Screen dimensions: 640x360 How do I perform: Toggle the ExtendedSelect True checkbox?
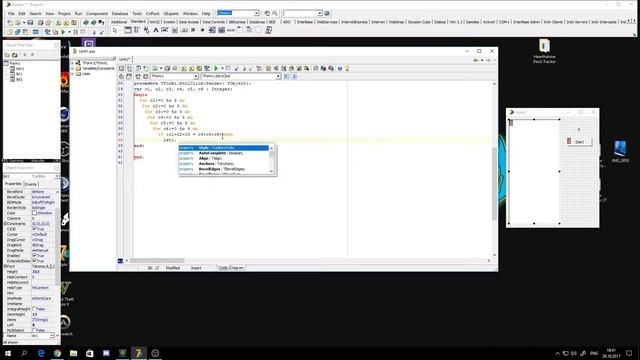click(x=34, y=261)
